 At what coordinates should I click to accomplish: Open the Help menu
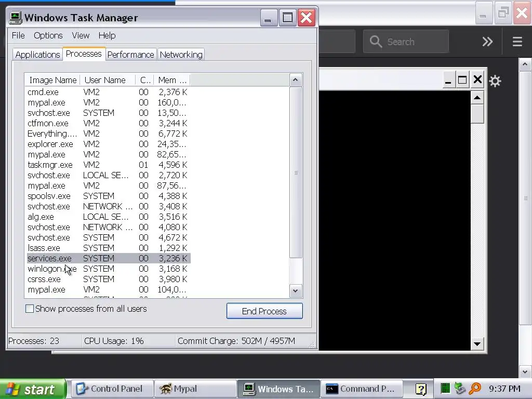pyautogui.click(x=107, y=36)
